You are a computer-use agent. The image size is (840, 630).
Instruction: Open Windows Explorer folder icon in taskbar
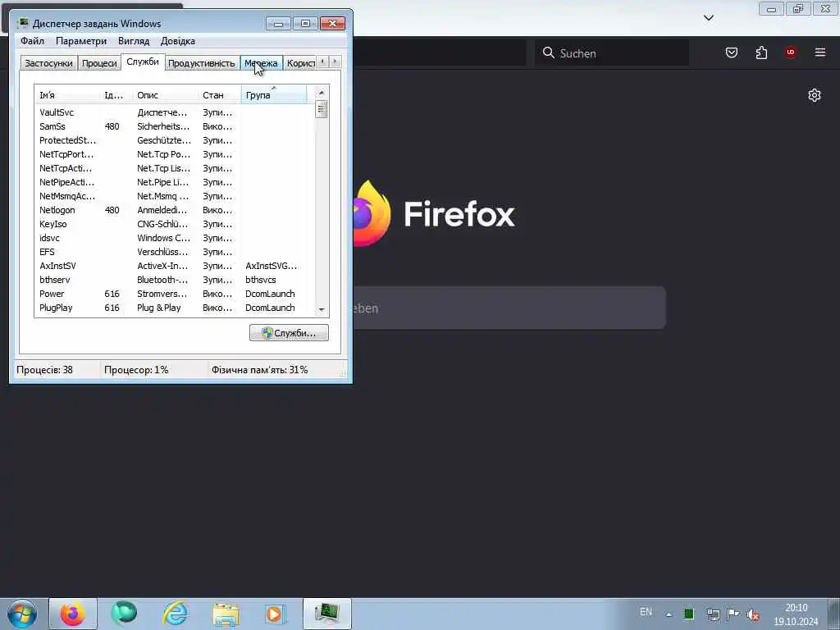[x=226, y=614]
